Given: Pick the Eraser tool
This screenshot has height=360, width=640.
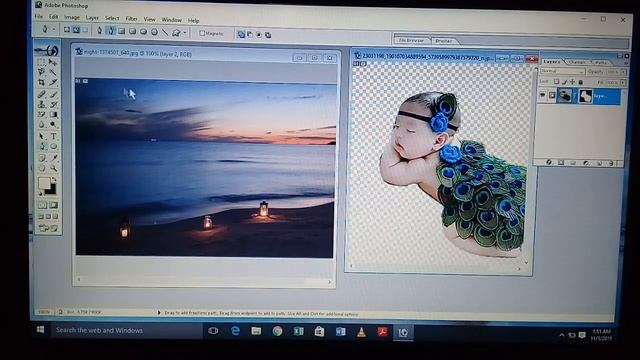Looking at the screenshot, I should 42,114.
